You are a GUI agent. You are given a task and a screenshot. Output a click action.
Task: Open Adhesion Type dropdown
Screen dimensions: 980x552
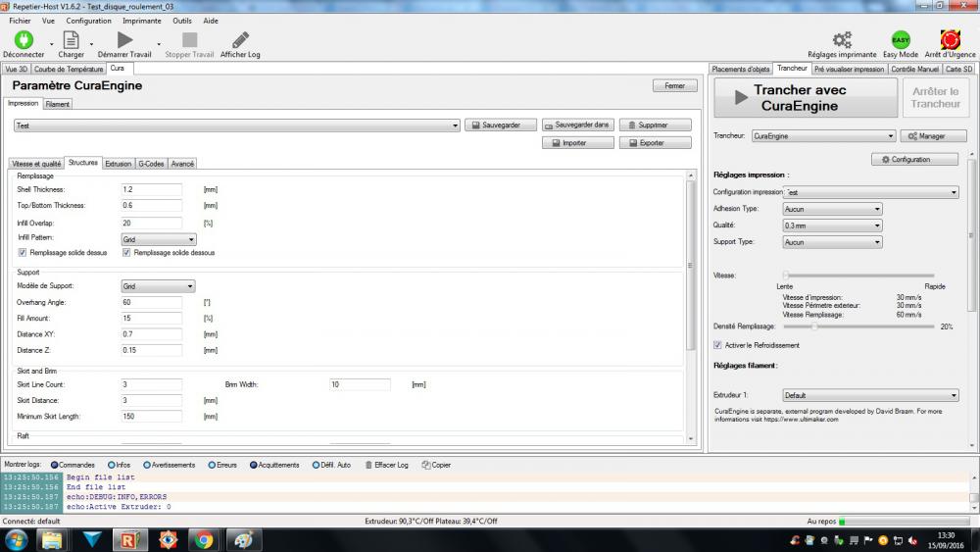pyautogui.click(x=832, y=209)
